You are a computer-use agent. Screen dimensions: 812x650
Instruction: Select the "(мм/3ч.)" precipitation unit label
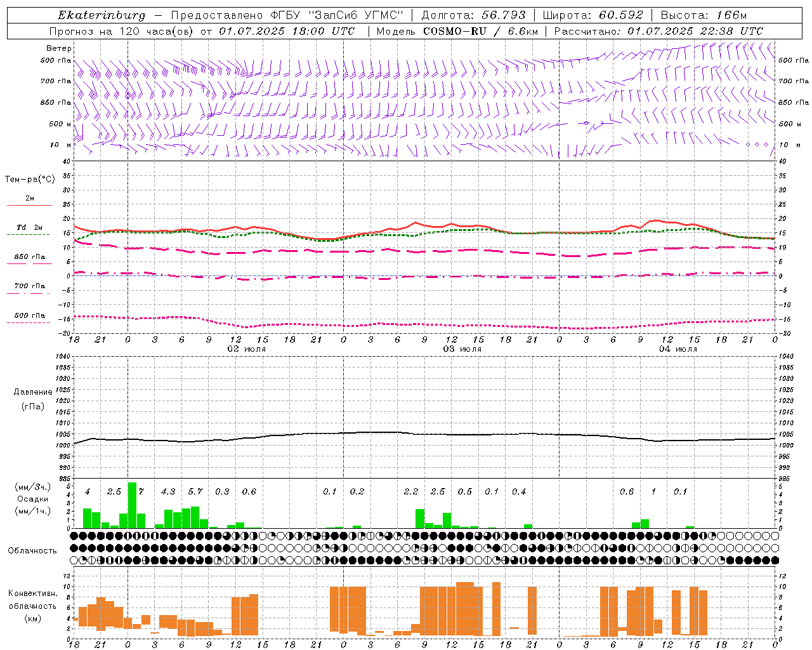coord(33,487)
